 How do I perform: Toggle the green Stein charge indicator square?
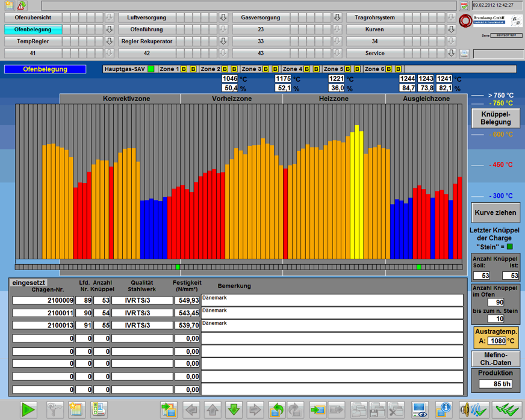[509, 246]
